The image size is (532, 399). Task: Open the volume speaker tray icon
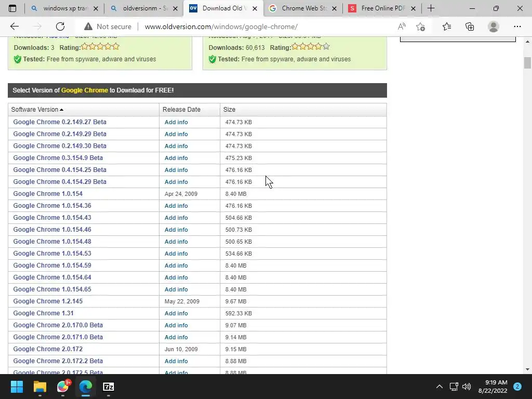[x=467, y=387]
